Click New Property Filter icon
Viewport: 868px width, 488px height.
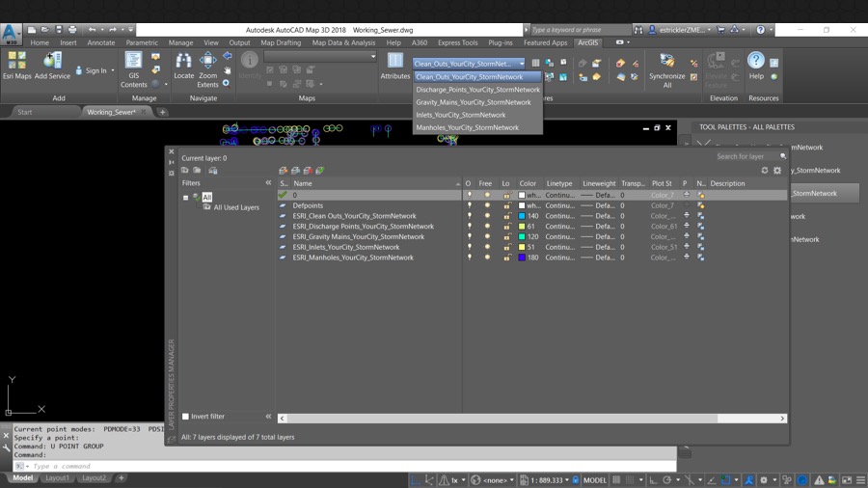pos(185,171)
